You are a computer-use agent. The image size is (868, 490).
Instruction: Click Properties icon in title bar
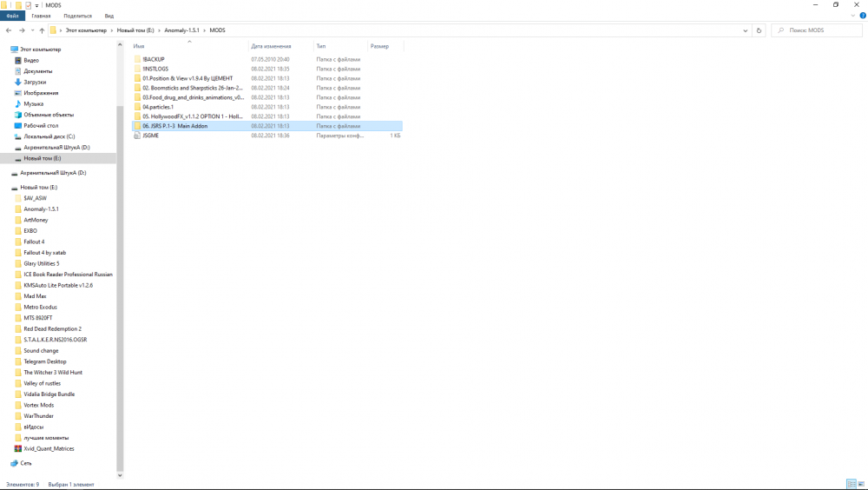point(29,5)
